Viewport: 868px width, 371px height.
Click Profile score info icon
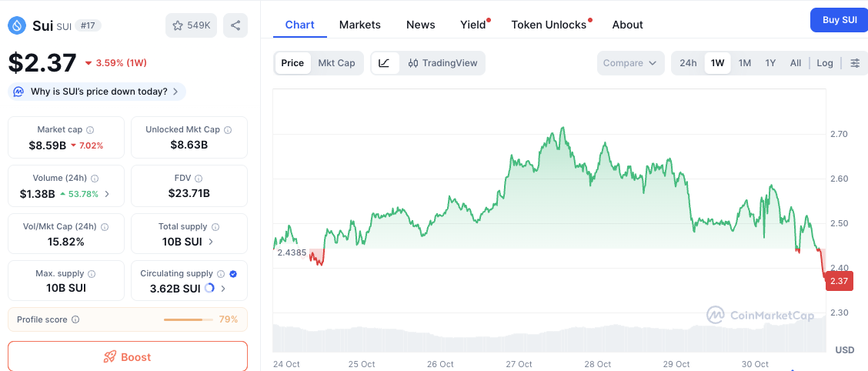75,319
